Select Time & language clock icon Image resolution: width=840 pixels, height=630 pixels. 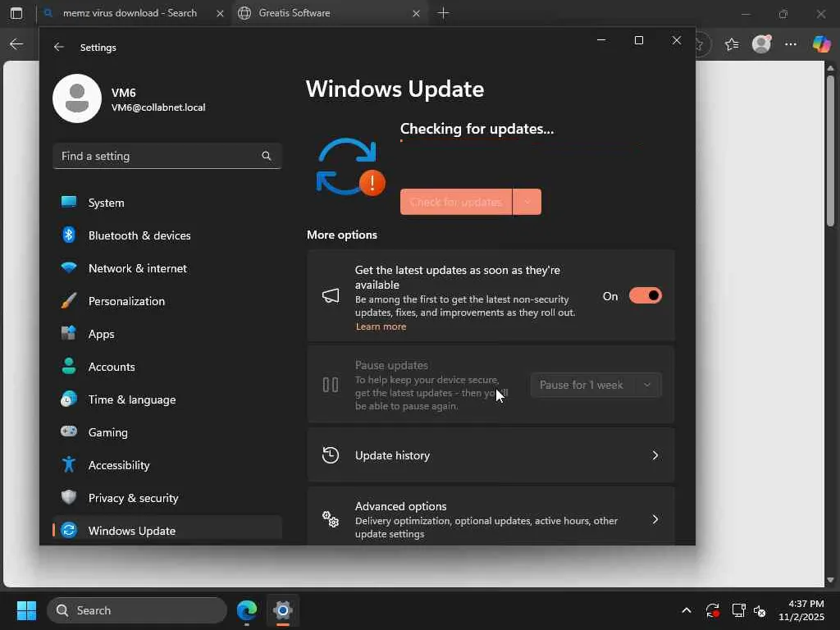pyautogui.click(x=69, y=399)
